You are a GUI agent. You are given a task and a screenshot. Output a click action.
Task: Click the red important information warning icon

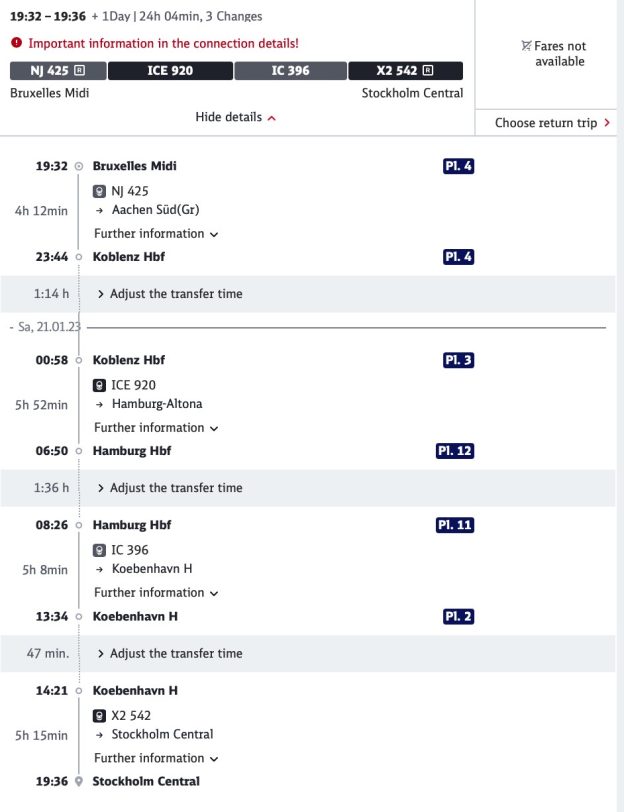[16, 43]
